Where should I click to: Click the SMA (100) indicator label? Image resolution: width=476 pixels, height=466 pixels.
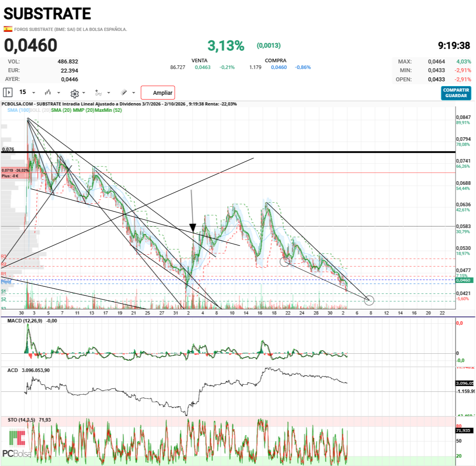[18, 110]
